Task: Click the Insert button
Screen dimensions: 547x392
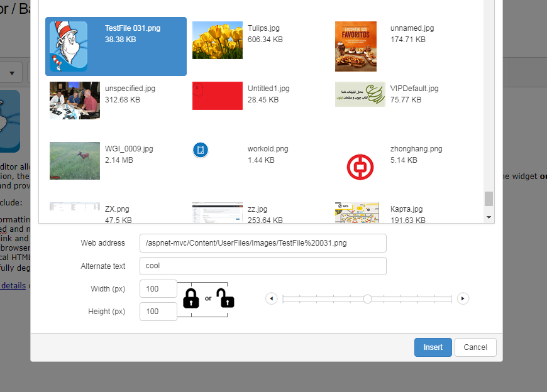Action: (433, 347)
